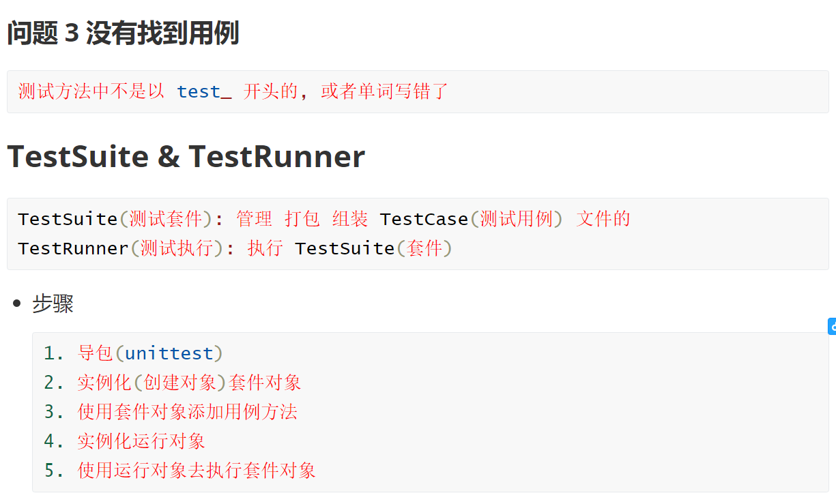The image size is (836, 504).
Task: Click step 2 '实例化(创建对象)套件对象'
Action: pos(189,383)
